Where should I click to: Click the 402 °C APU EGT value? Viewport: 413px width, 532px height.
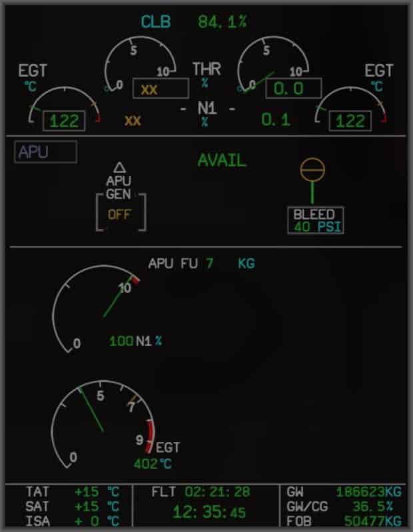pyautogui.click(x=153, y=464)
